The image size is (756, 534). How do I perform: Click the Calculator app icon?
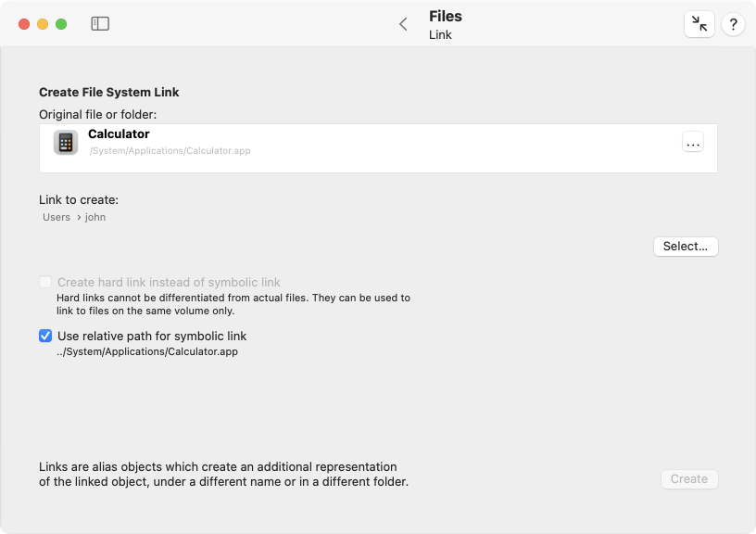tap(66, 142)
